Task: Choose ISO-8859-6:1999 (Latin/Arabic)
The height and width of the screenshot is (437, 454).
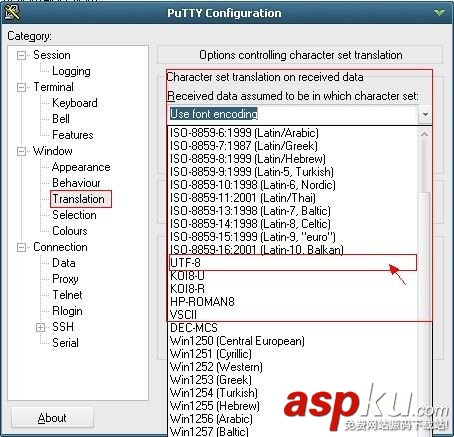Action: [293, 133]
